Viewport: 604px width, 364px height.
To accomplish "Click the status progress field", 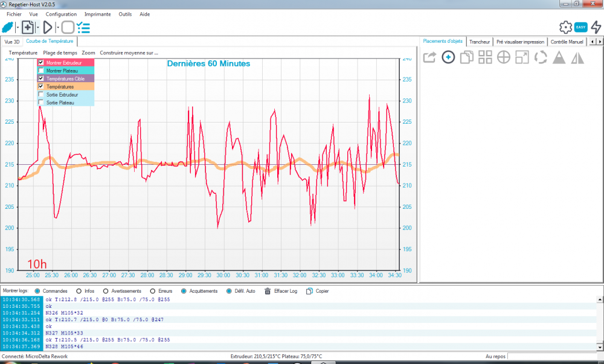I will [553, 356].
